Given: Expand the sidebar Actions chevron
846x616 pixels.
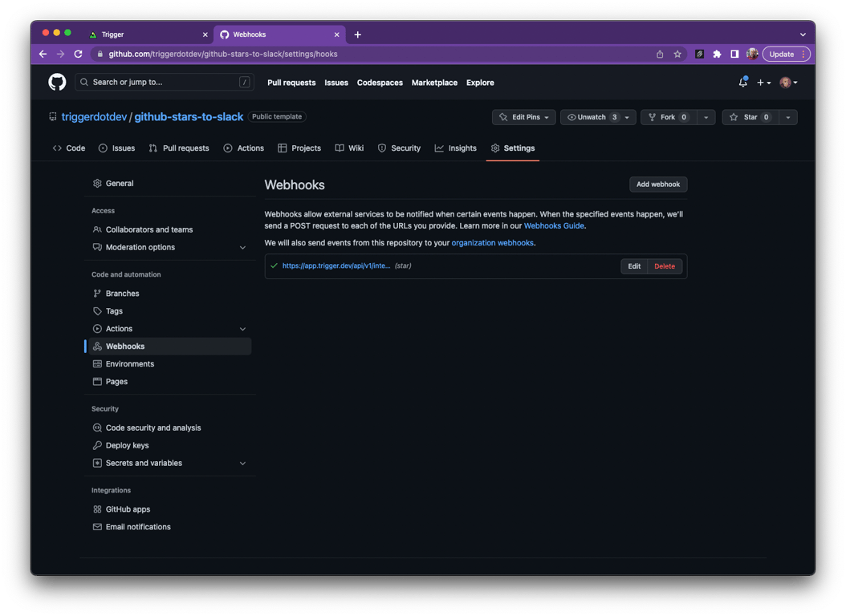Looking at the screenshot, I should (242, 329).
